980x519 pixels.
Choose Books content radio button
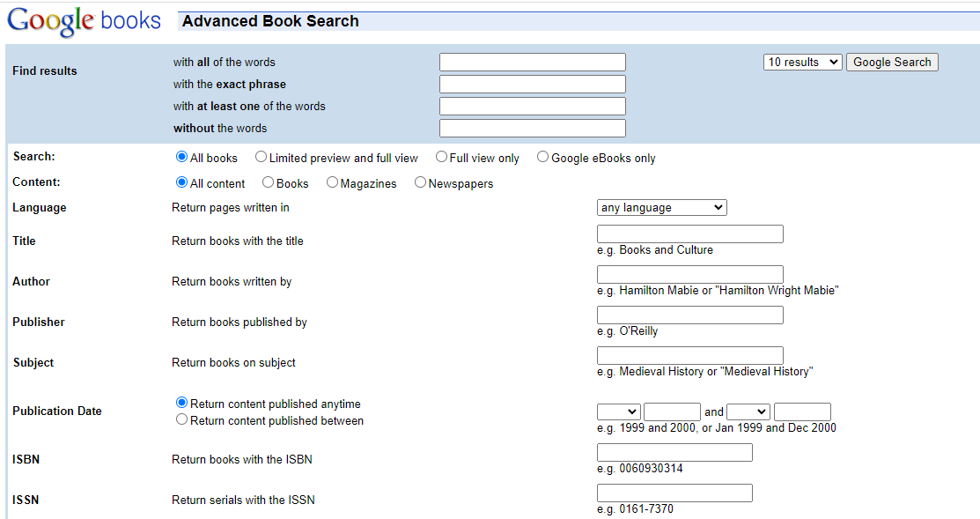click(x=269, y=182)
